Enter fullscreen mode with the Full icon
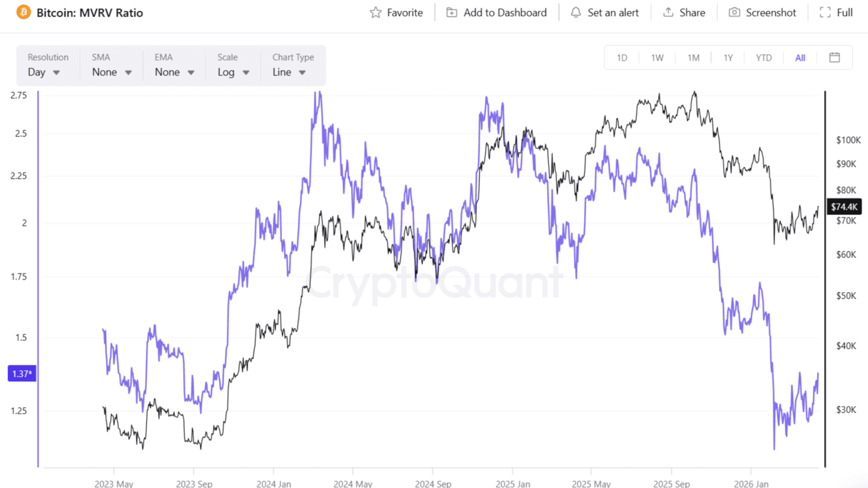Viewport: 868px width, 488px height. pyautogui.click(x=824, y=12)
